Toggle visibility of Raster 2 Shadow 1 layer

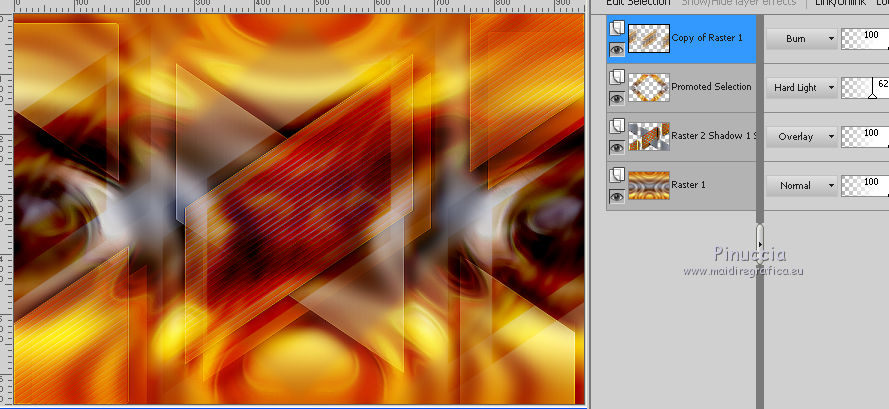pyautogui.click(x=616, y=147)
